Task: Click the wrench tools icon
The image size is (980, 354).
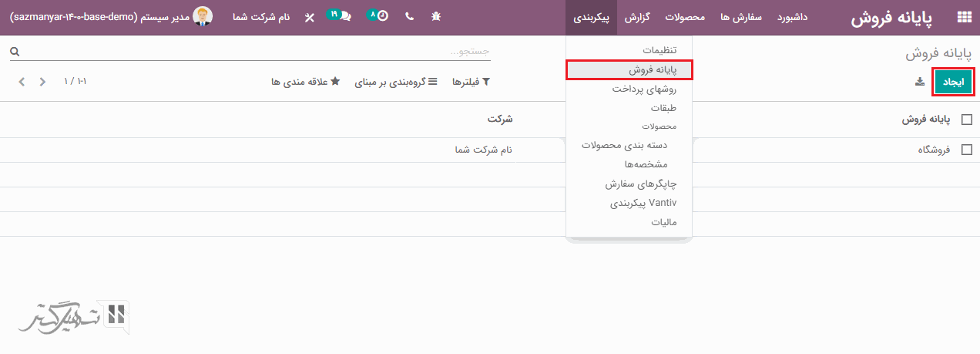Action: (x=310, y=17)
